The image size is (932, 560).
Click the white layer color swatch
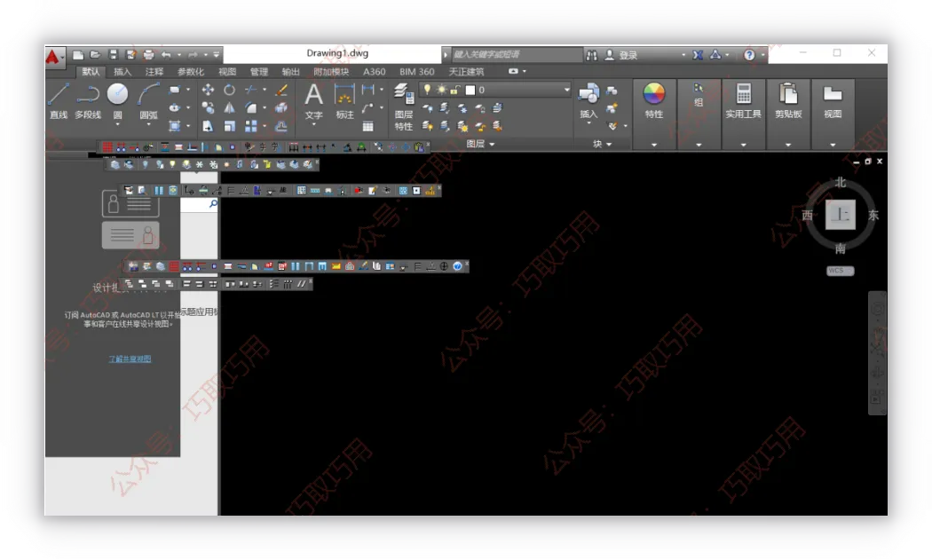470,90
